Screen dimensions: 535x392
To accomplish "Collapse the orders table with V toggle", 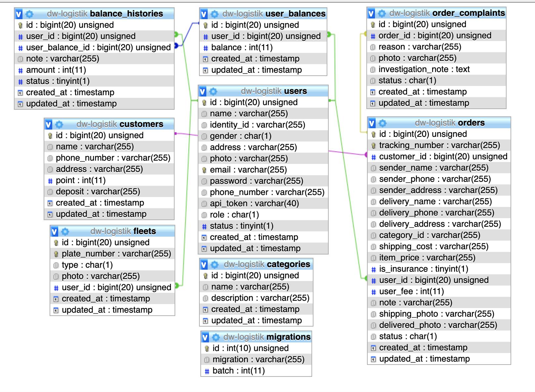I will click(372, 123).
